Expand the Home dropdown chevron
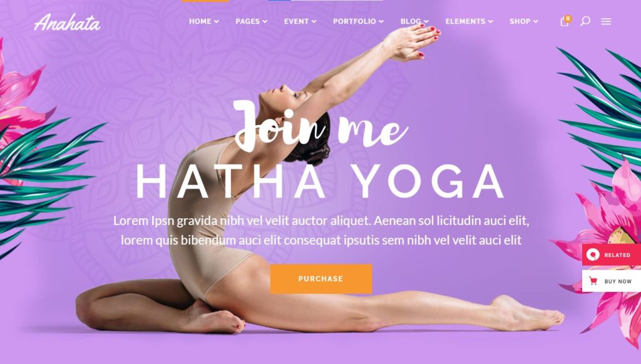This screenshot has height=364, width=641. click(216, 22)
